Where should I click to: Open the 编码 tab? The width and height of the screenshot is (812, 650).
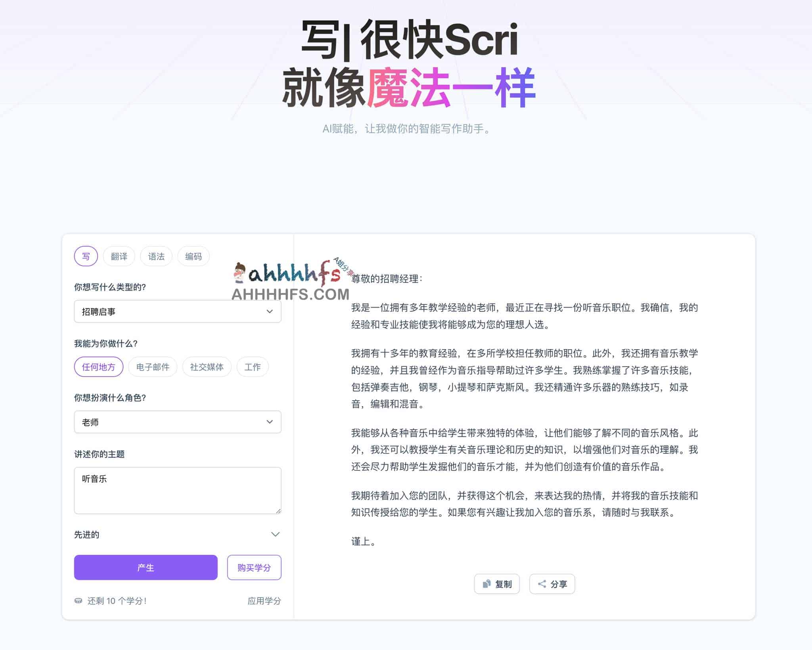(x=193, y=256)
